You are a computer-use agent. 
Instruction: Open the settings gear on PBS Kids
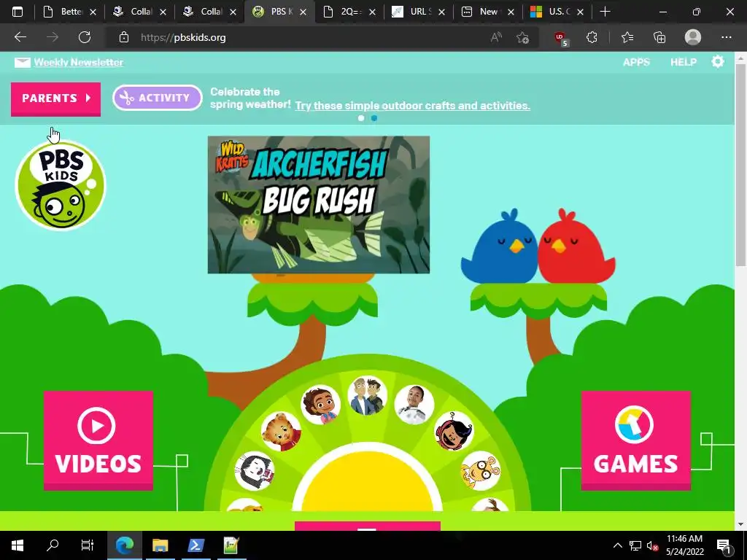(x=718, y=61)
